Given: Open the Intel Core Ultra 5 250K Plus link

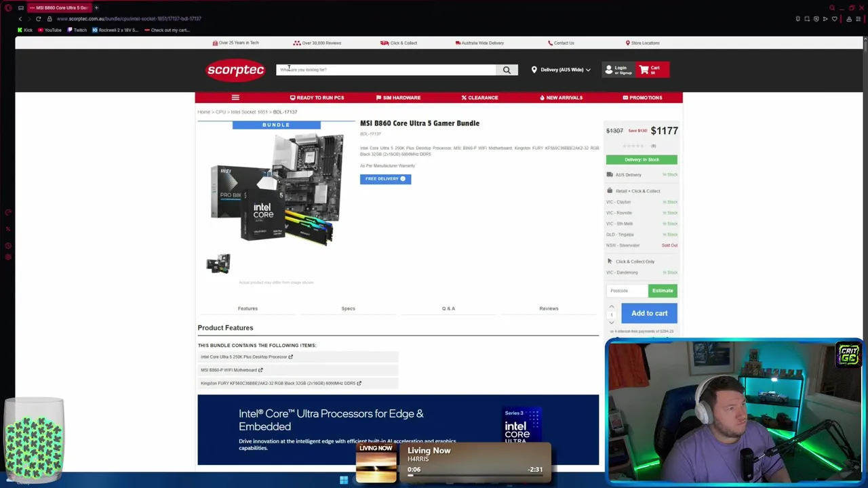Looking at the screenshot, I should click(x=246, y=357).
